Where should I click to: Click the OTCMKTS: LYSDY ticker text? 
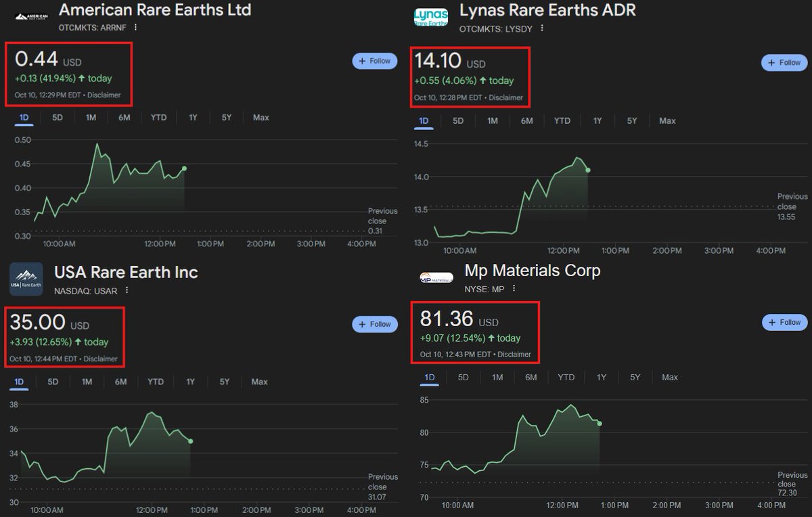(x=497, y=29)
